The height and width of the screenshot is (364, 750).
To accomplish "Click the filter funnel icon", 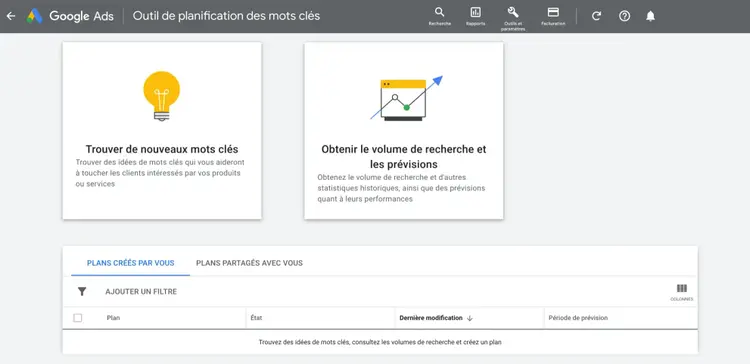I will click(82, 291).
